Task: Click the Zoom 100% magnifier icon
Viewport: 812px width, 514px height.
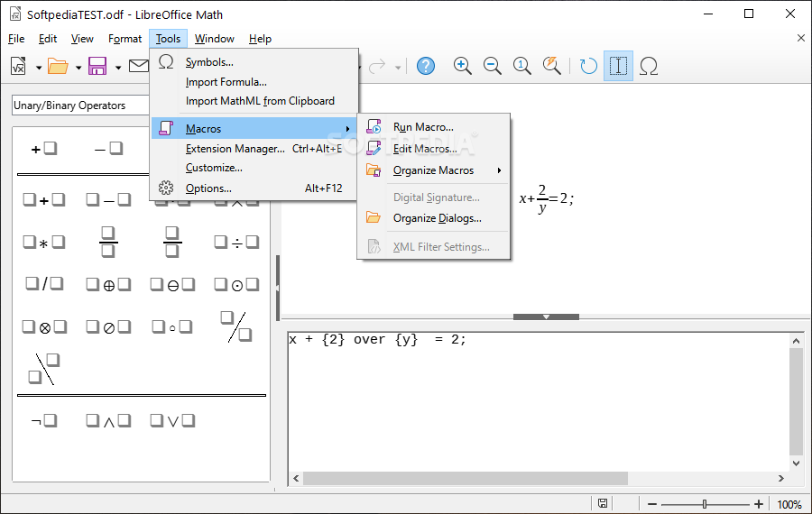Action: point(522,66)
